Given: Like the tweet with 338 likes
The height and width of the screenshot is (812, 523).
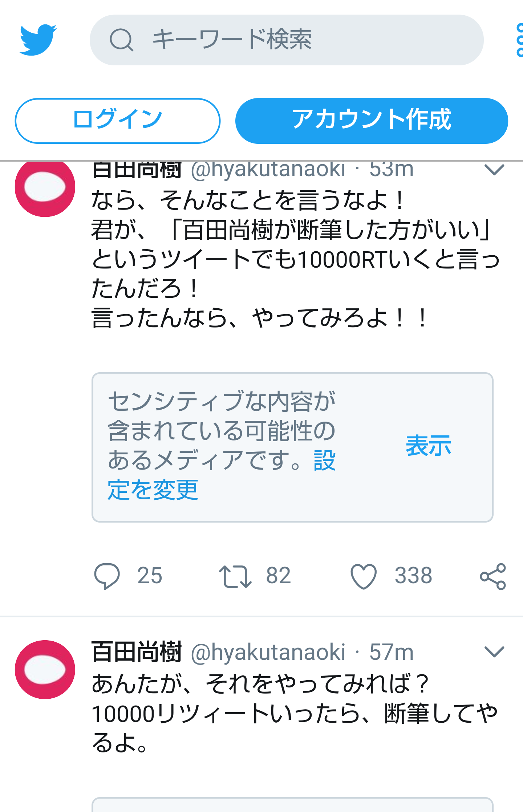Looking at the screenshot, I should (363, 576).
